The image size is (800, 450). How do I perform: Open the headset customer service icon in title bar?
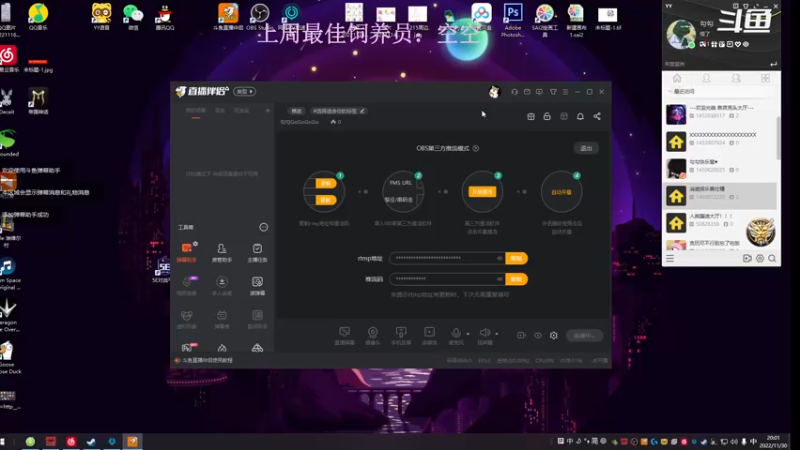tap(514, 92)
